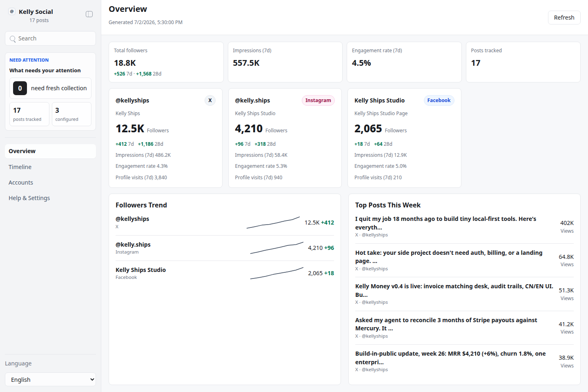Click 'Engagement rate 5.0%' text
Viewport: 588px width, 392px height.
381,166
